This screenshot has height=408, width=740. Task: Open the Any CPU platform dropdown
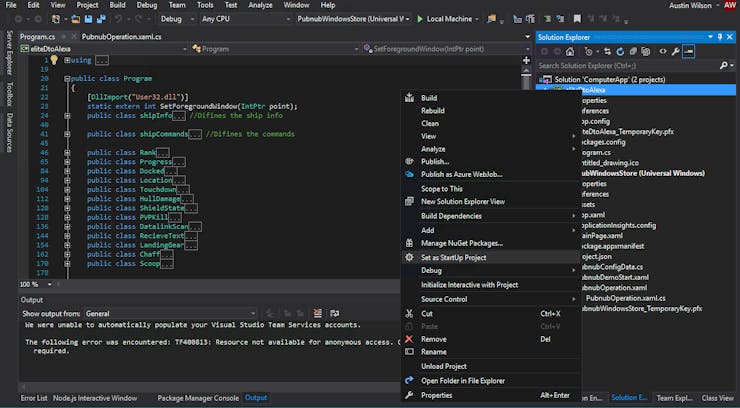click(245, 19)
